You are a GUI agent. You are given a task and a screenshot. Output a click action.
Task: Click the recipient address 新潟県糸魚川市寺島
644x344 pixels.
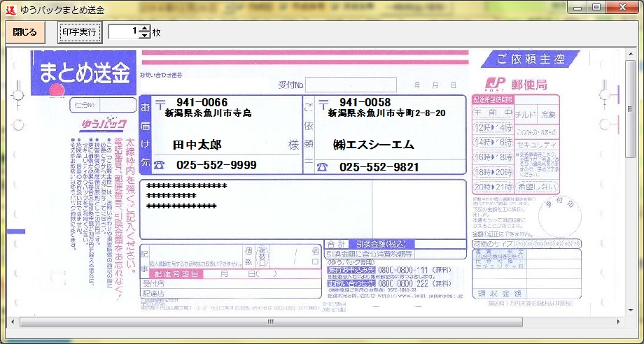click(208, 113)
